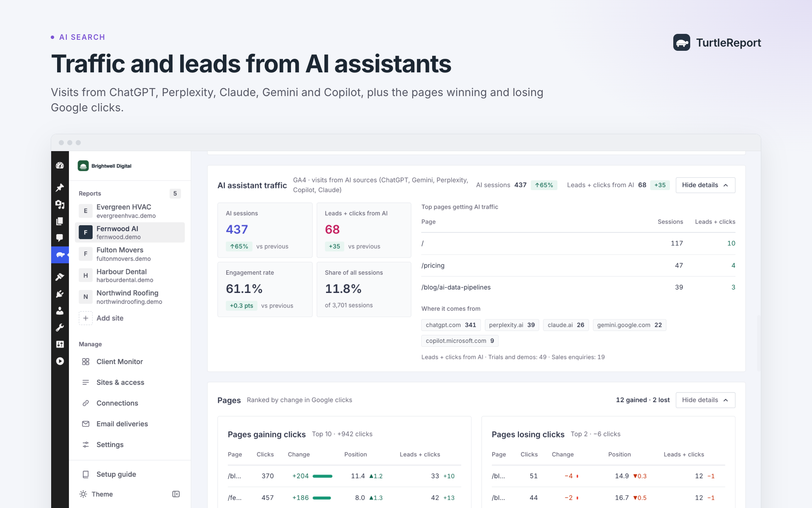Click the Client Monitor grid icon
The width and height of the screenshot is (812, 508).
(85, 362)
